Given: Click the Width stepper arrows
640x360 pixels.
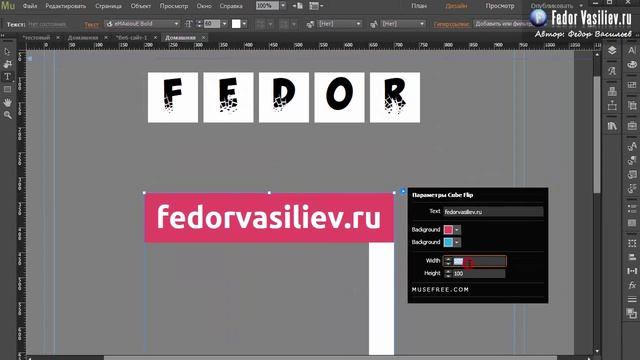Looking at the screenshot, I should (x=448, y=261).
